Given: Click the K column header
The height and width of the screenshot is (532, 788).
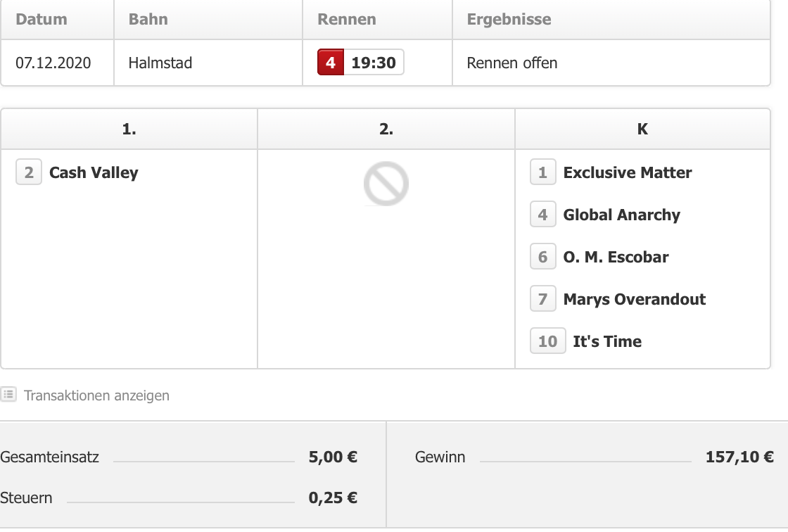Looking at the screenshot, I should [x=643, y=129].
